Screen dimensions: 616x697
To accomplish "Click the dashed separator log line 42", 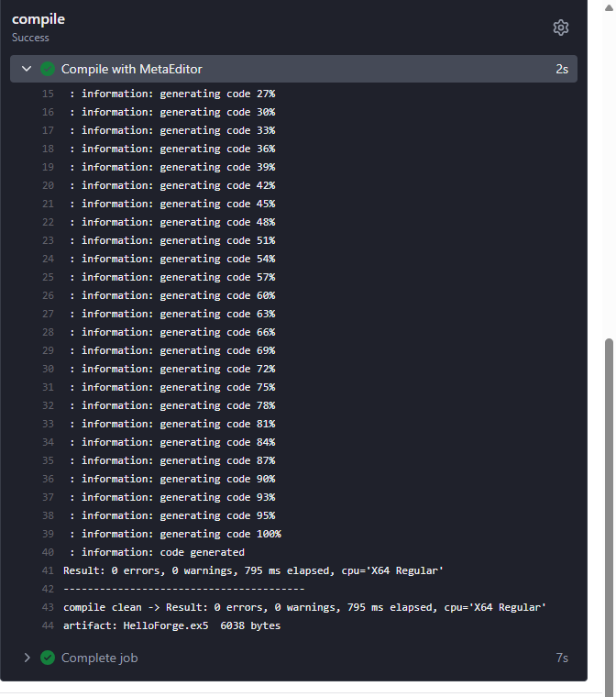I will [x=184, y=589].
